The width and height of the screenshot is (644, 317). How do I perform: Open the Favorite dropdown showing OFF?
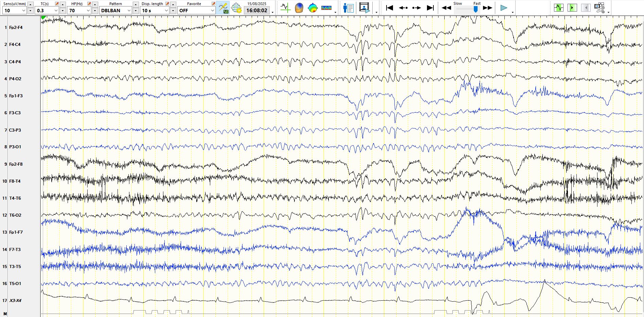click(x=197, y=11)
